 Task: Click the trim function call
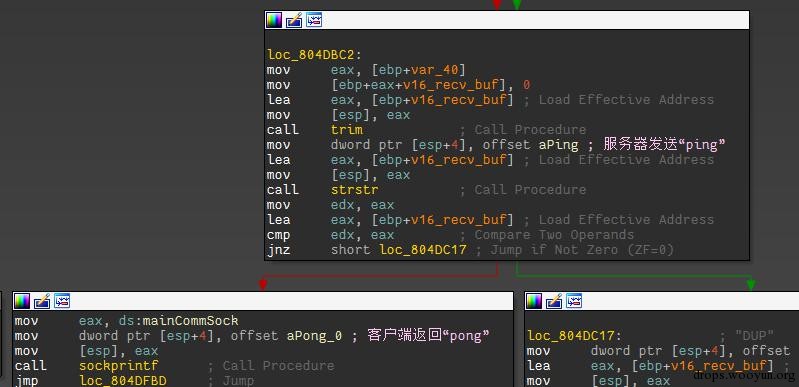(347, 130)
